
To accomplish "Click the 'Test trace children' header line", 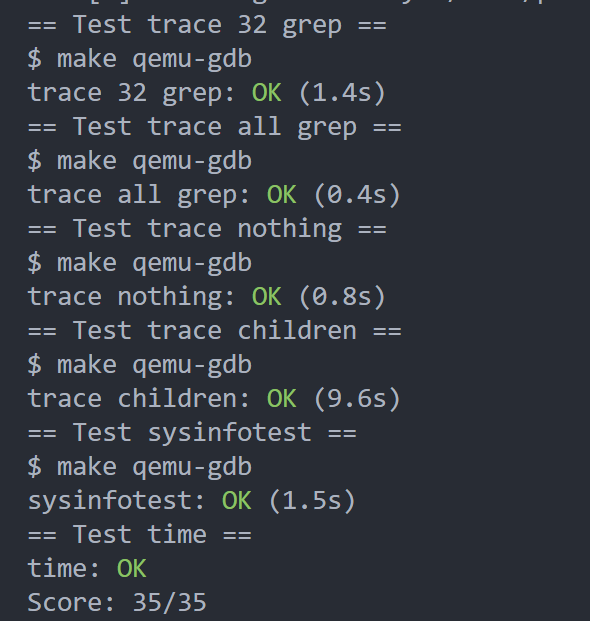I will point(215,331).
